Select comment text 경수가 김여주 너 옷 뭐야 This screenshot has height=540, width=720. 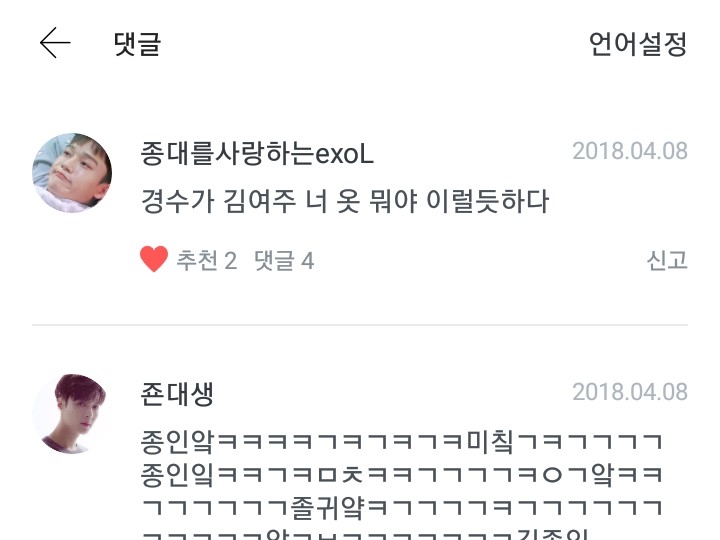[x=279, y=201]
